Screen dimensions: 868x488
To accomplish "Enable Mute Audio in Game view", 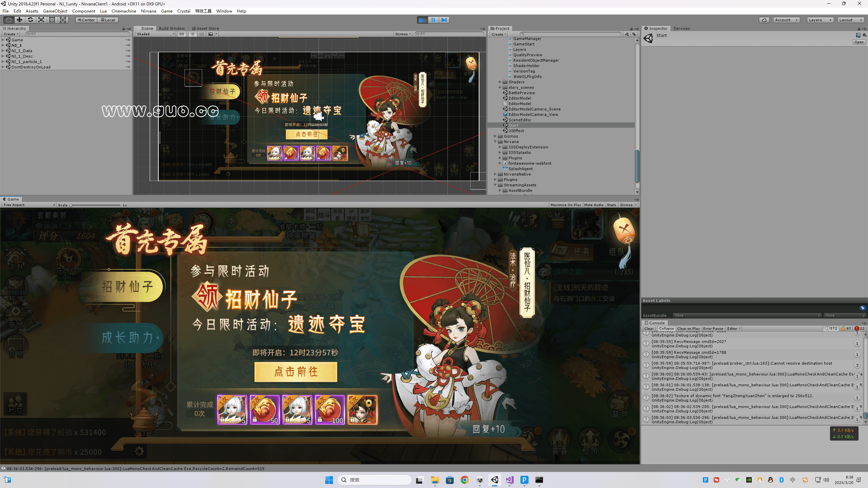I will click(594, 205).
